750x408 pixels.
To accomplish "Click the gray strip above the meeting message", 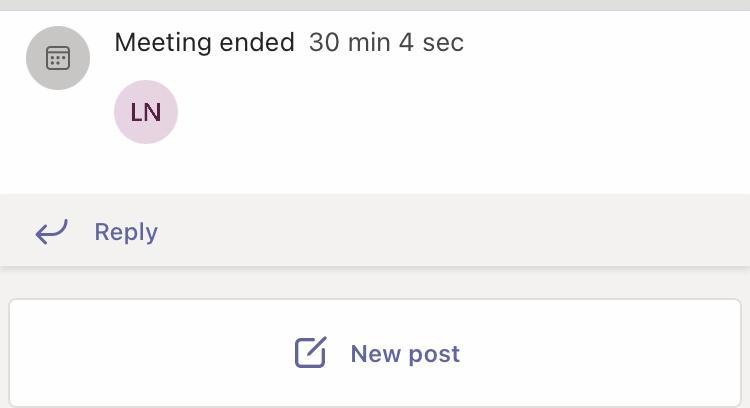I will pos(375,5).
